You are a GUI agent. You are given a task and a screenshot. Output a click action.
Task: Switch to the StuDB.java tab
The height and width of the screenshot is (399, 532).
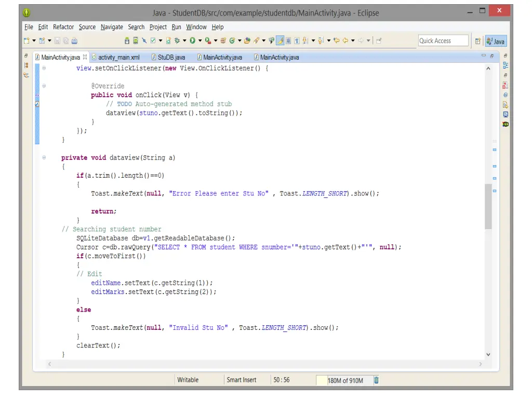(168, 57)
